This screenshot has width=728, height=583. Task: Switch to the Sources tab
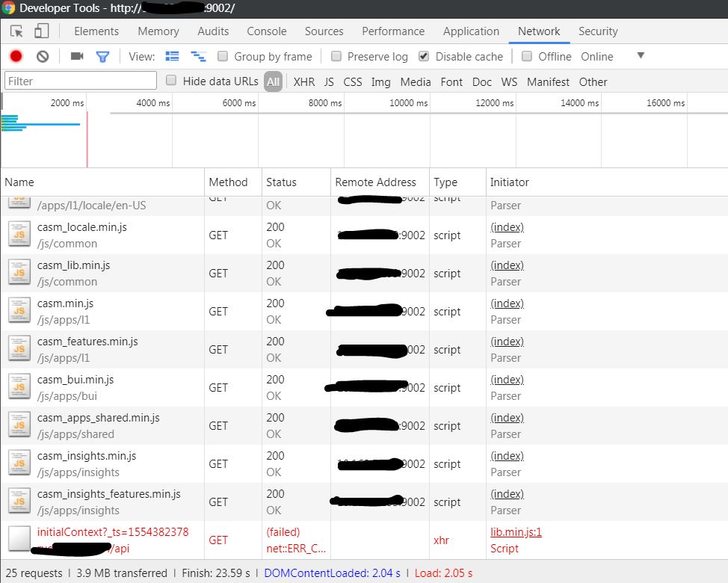click(324, 31)
